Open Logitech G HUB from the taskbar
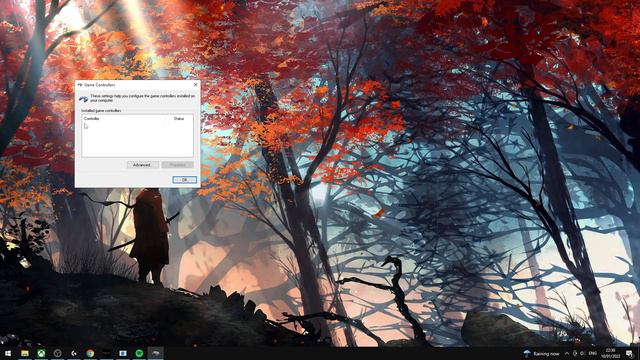The image size is (640, 360). (x=74, y=353)
